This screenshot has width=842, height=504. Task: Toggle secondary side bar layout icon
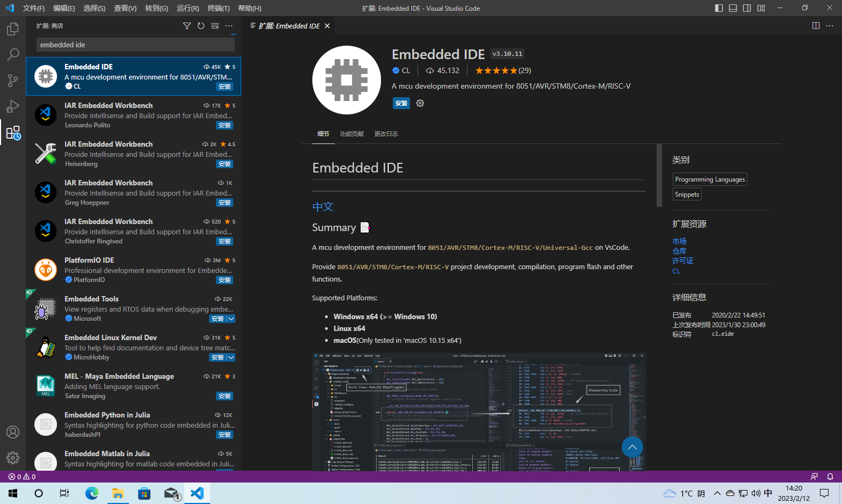(x=747, y=8)
